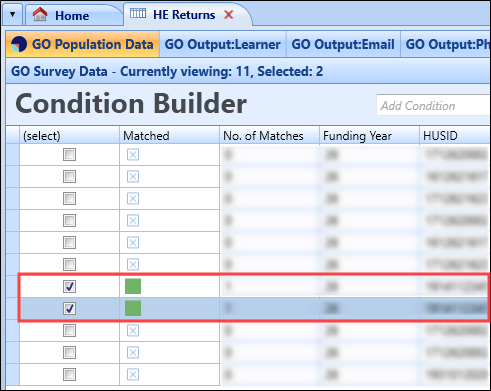The width and height of the screenshot is (491, 391).
Task: Click the HE Returns tab grid icon
Action: [x=138, y=14]
